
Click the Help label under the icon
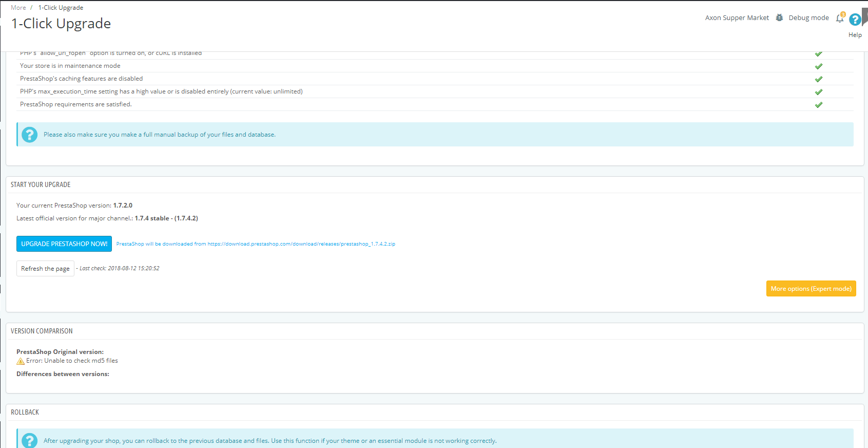[x=855, y=35]
